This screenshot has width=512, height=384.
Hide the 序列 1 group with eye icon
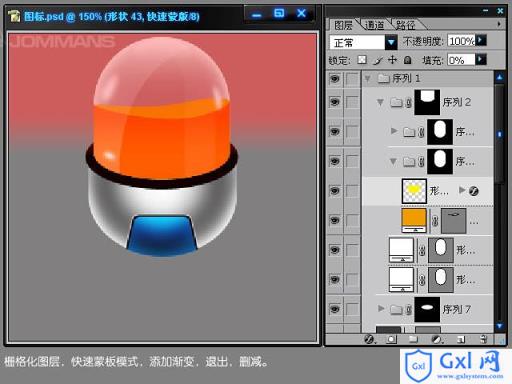(334, 79)
